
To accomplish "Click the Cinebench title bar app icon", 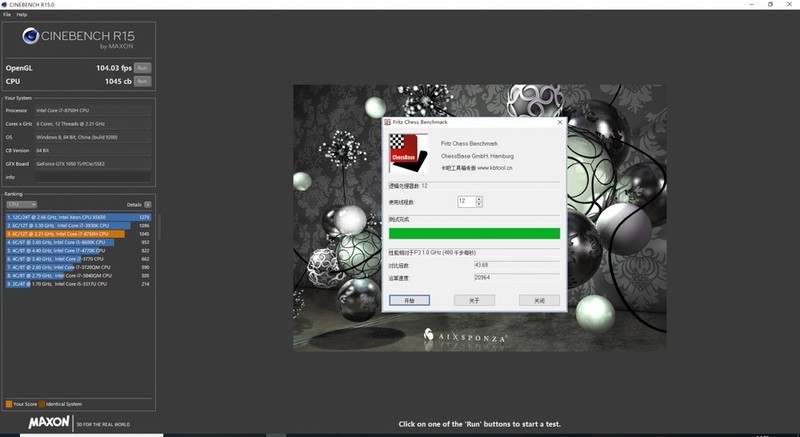I will 5,5.
